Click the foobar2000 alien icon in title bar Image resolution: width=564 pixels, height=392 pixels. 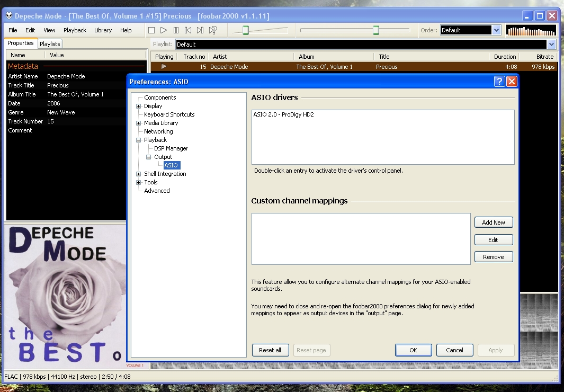coord(9,16)
